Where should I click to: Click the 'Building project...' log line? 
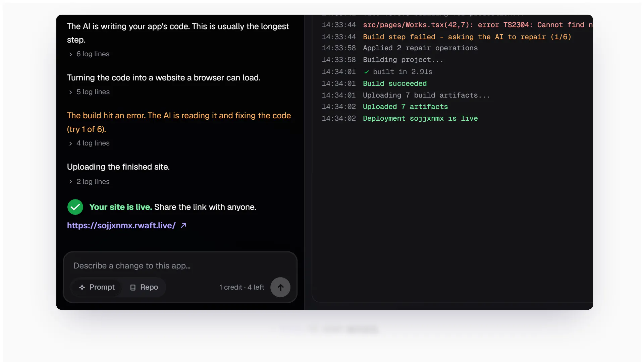coord(403,60)
